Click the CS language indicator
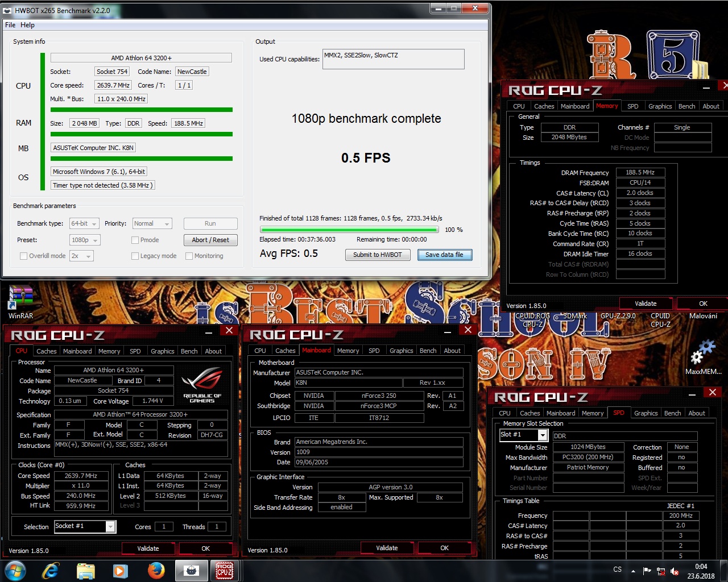The image size is (728, 582). tap(618, 569)
